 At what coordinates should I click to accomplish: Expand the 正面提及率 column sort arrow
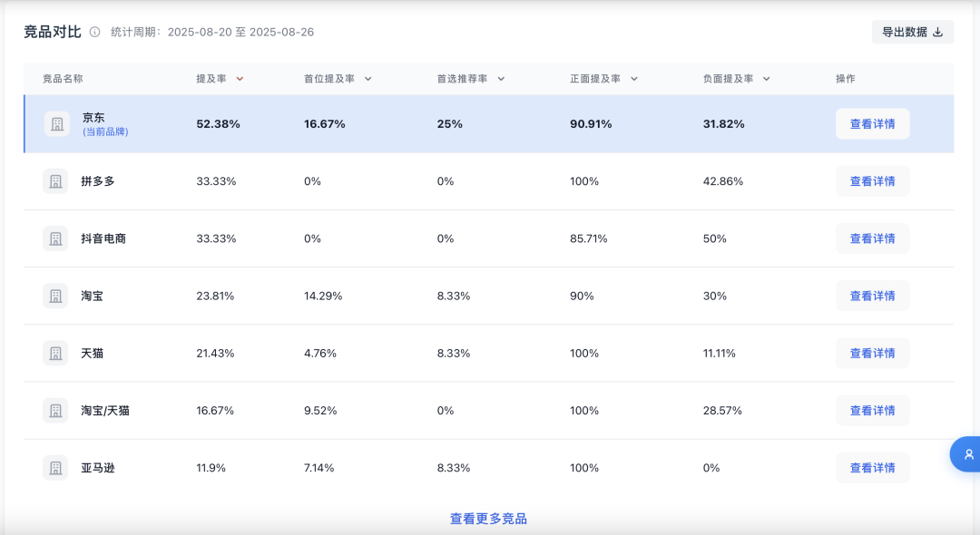pyautogui.click(x=633, y=79)
